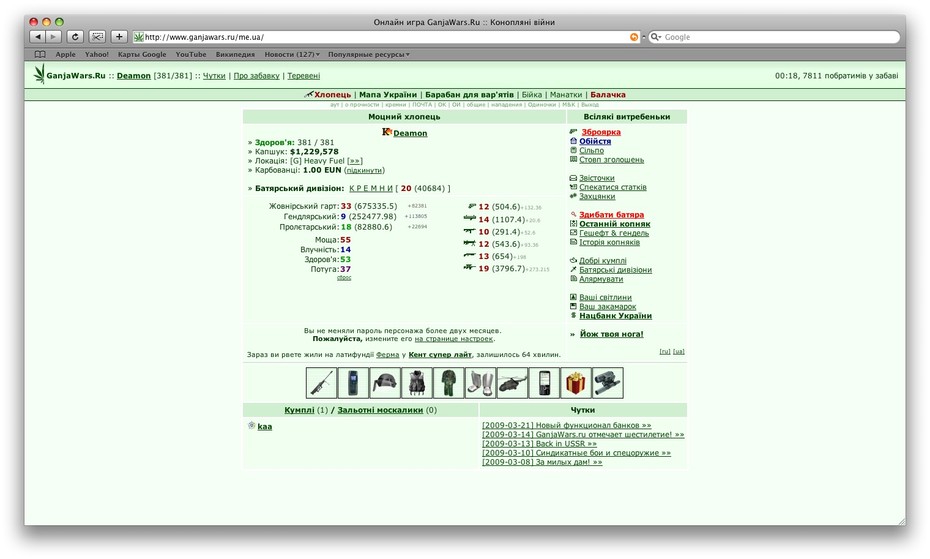Viewport: 930px width, 559px height.
Task: Open Барабан для вар'ятів tab
Action: tap(469, 94)
